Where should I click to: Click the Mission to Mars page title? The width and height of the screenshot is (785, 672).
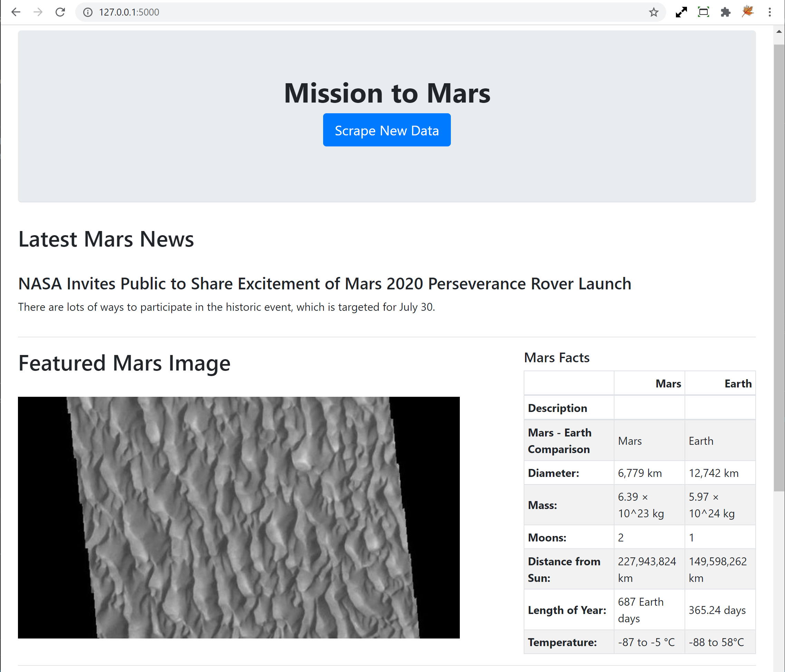tap(386, 93)
